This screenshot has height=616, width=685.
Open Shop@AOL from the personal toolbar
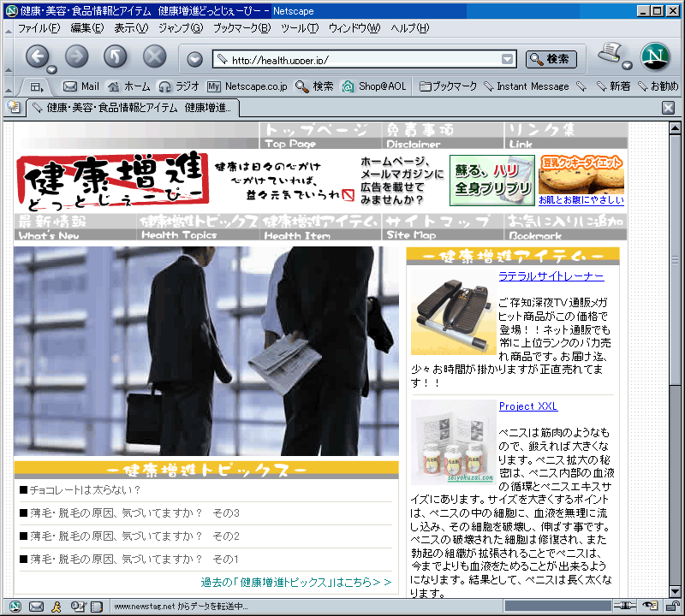(x=374, y=86)
